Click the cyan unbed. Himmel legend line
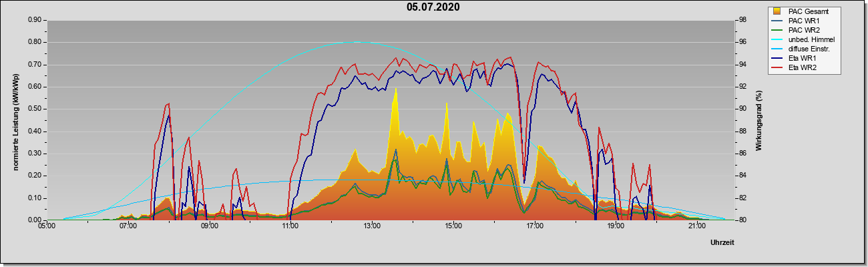Image resolution: width=868 pixels, height=267 pixels. click(x=778, y=40)
